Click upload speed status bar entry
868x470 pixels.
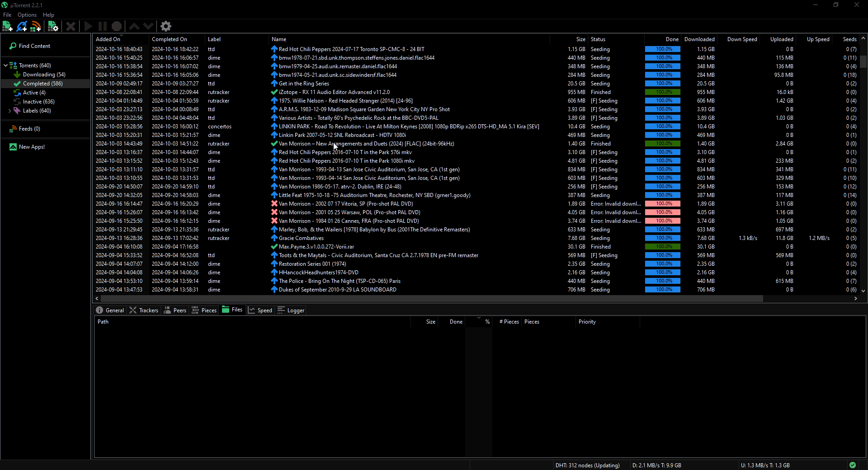[x=765, y=465]
